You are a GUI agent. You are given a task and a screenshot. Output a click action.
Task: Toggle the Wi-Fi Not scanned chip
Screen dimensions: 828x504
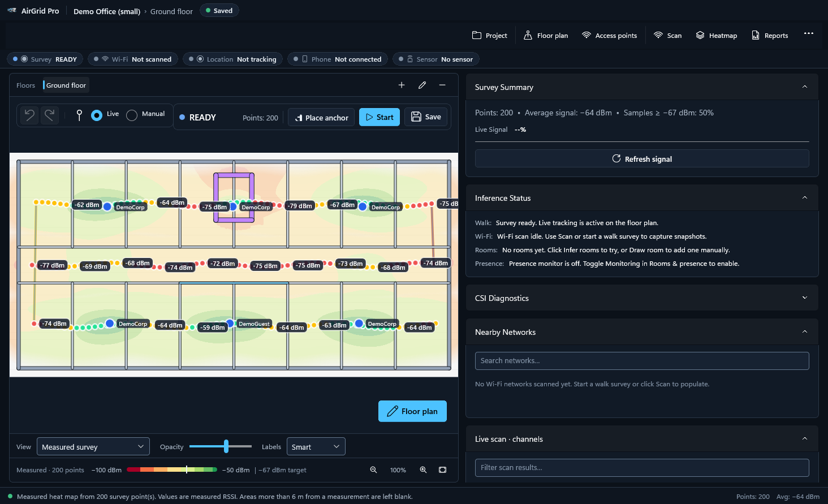tap(133, 59)
